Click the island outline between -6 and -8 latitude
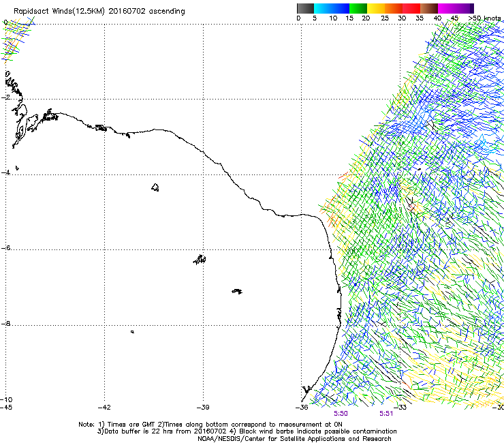 point(237,291)
